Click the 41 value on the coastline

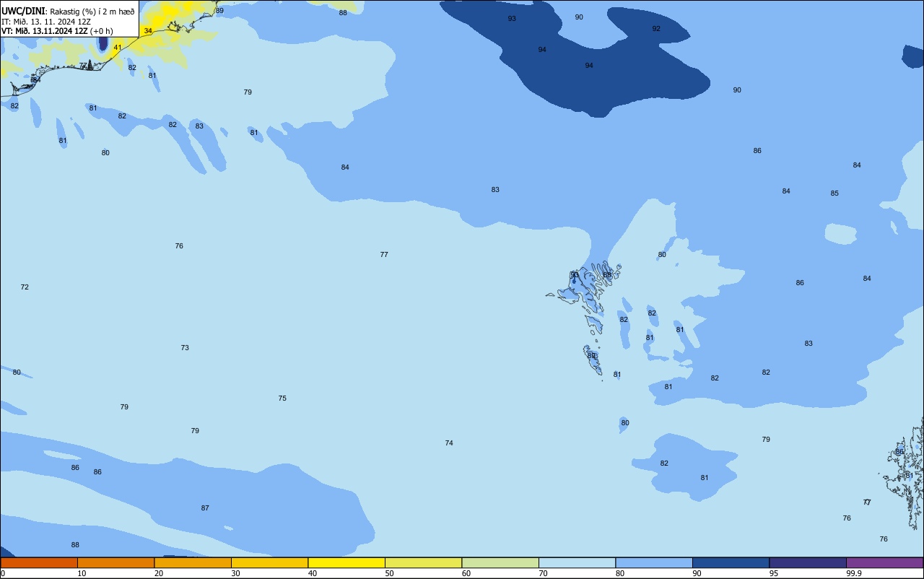coord(118,47)
